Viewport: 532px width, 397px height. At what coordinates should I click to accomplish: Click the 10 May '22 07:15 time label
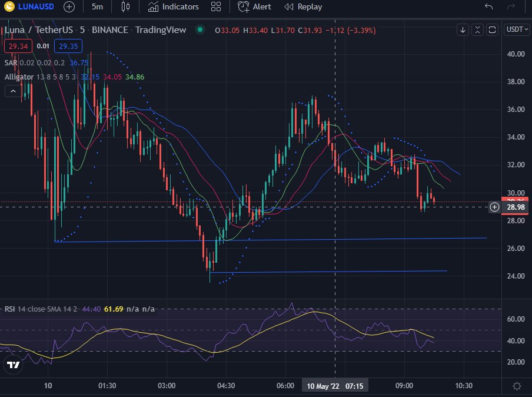click(x=335, y=386)
